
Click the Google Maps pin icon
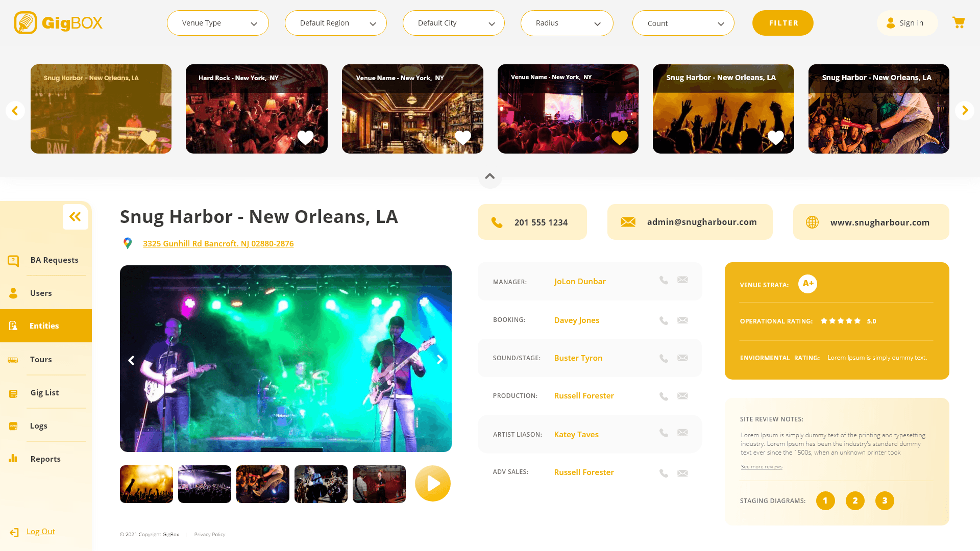128,243
